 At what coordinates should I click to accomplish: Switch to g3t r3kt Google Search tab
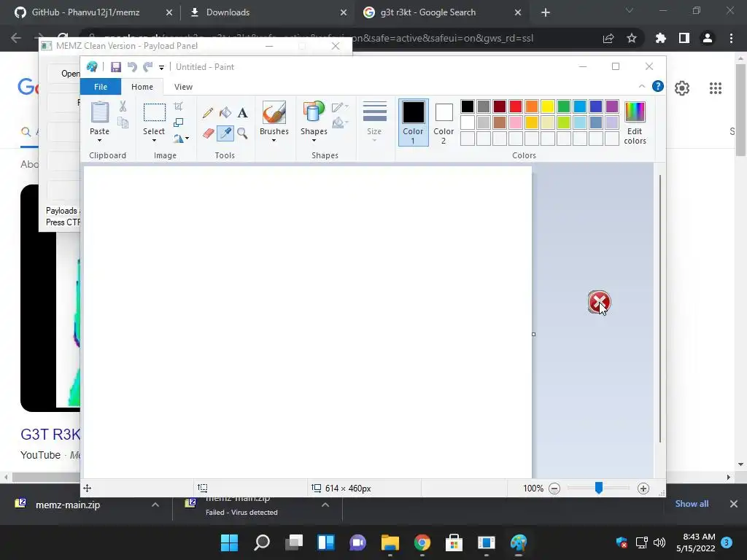tap(427, 12)
